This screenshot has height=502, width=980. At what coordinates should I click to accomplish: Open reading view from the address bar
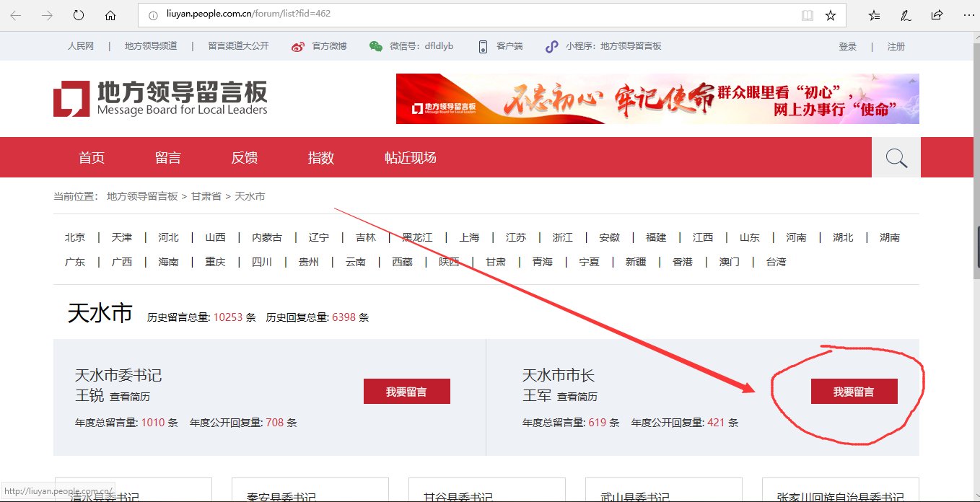coord(809,14)
